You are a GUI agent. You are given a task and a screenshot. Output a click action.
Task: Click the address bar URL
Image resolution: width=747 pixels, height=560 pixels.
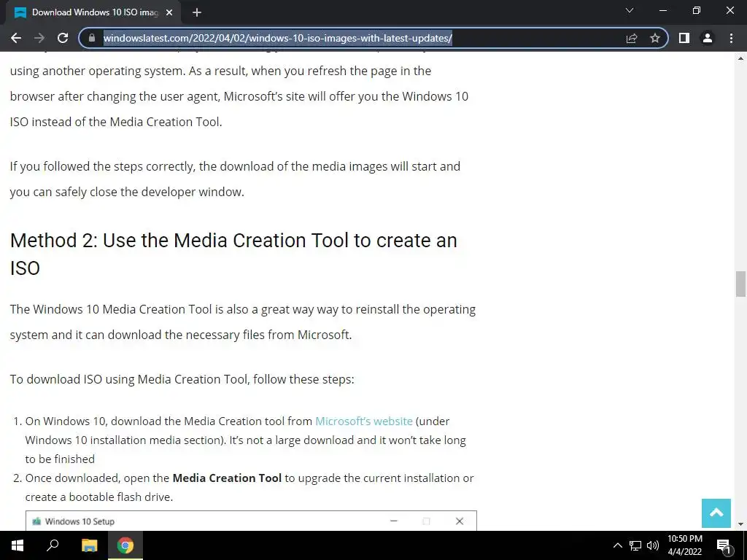pos(277,38)
